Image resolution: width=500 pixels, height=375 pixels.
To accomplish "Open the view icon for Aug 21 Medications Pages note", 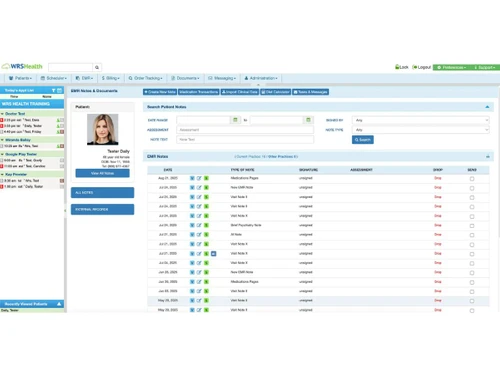I will click(192, 178).
